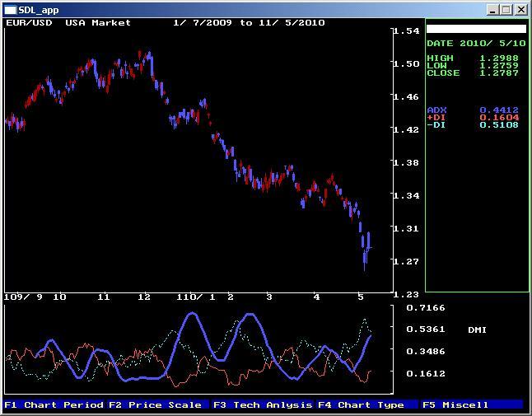Click the +DI label in the side panel
The width and height of the screenshot is (532, 416).
click(x=436, y=118)
